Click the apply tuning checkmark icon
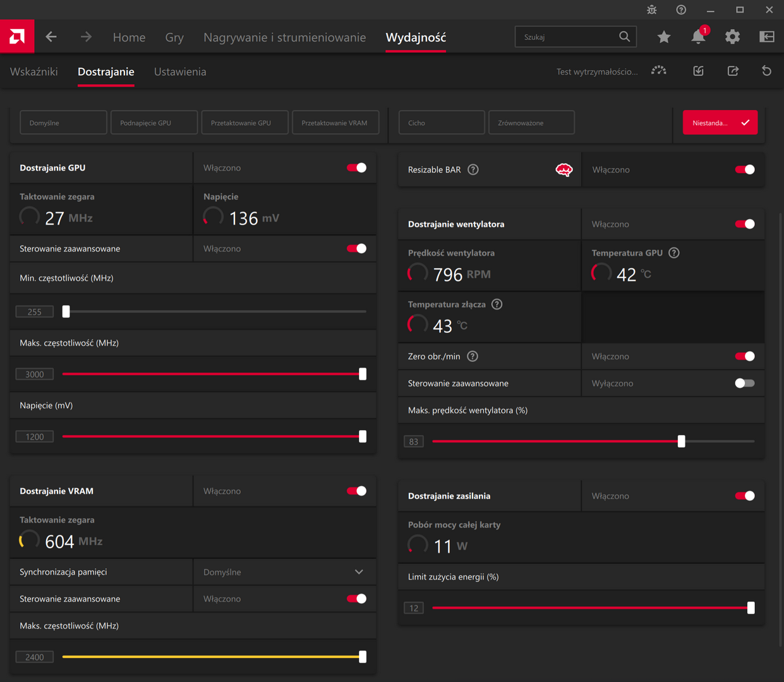The image size is (784, 682). point(698,70)
